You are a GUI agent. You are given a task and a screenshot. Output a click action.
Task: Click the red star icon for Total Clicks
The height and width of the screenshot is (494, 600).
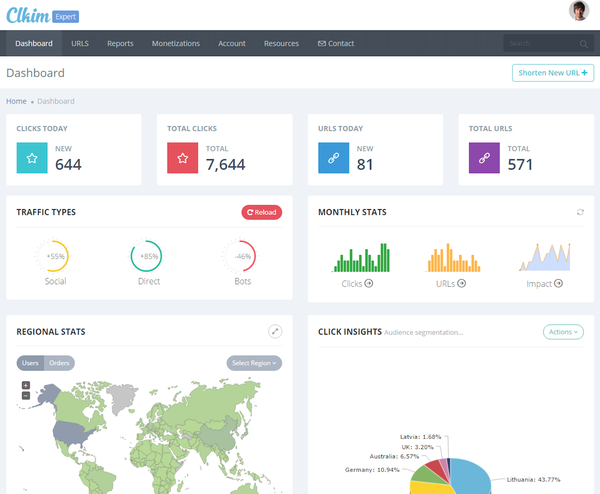coord(183,158)
